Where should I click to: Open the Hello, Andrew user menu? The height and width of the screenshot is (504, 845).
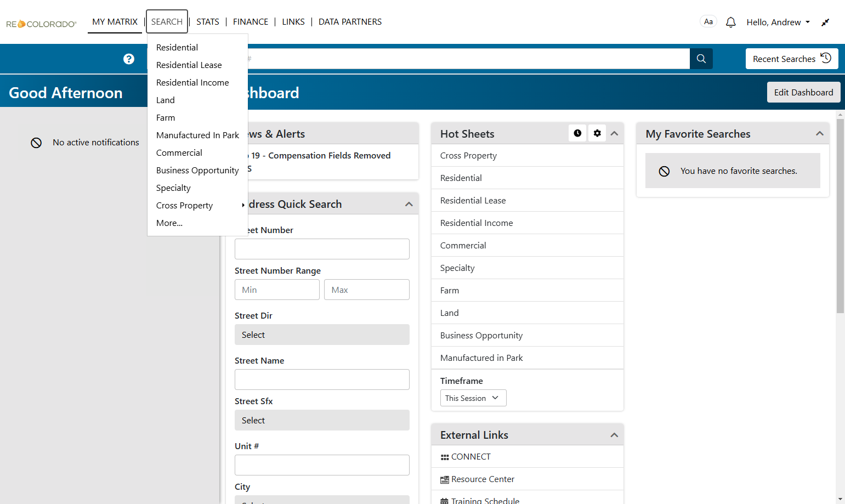tap(778, 22)
